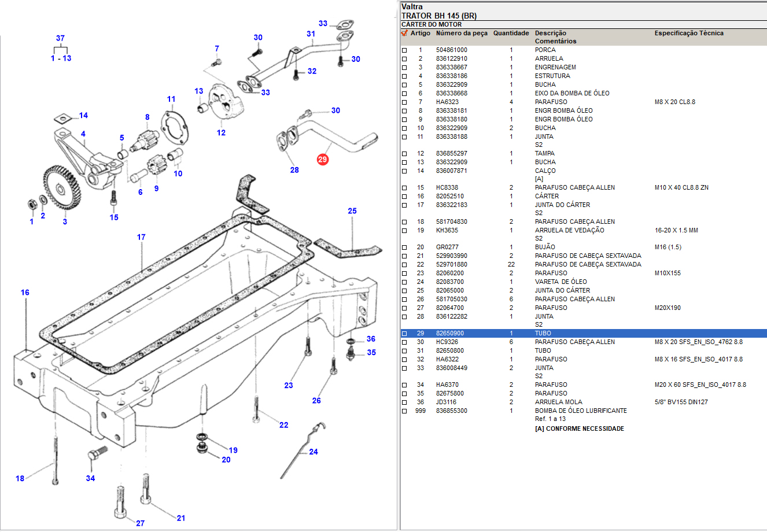Check the box on highlighted row 29 TUBO
The image size is (767, 532).
[x=404, y=334]
